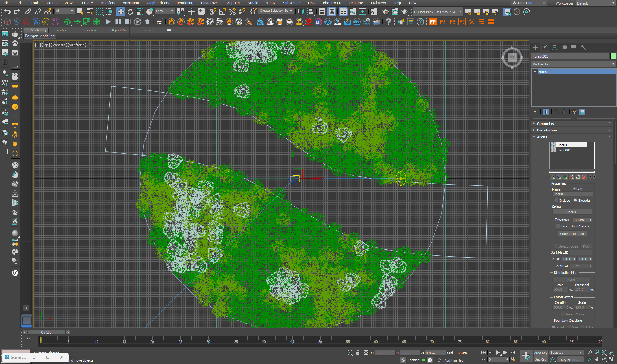Open the Forest Pack FP orange icon
The height and width of the screenshot is (364, 617).
[433, 22]
